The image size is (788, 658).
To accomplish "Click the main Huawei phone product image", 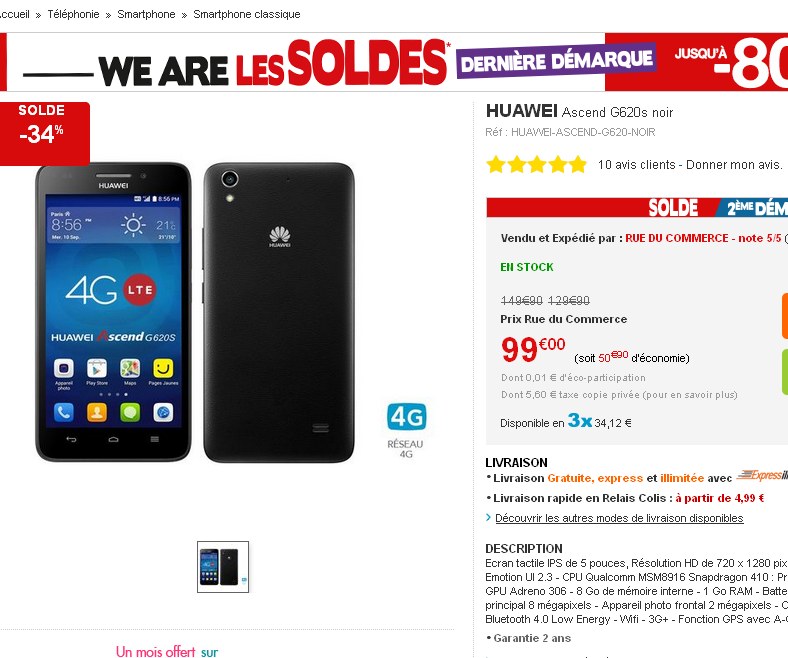I will coord(195,312).
